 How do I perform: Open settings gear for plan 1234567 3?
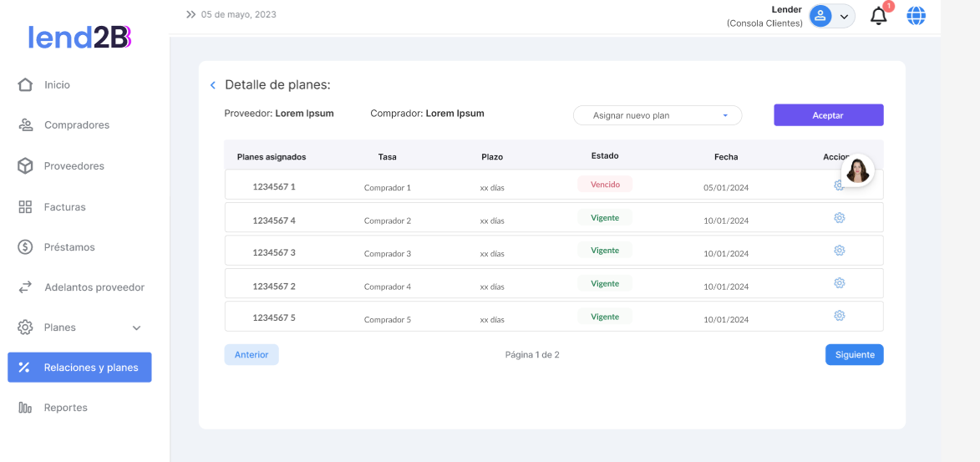(839, 251)
